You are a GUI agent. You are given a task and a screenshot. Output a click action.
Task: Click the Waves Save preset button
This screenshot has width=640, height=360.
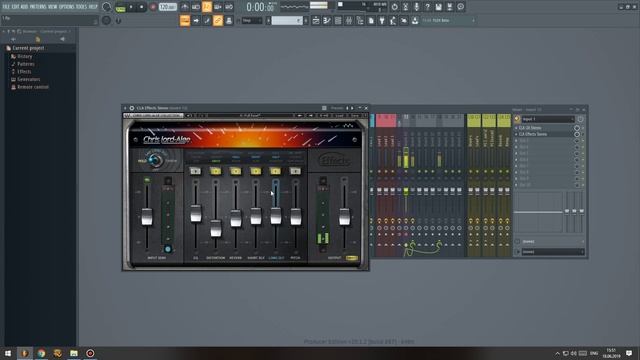click(x=355, y=116)
